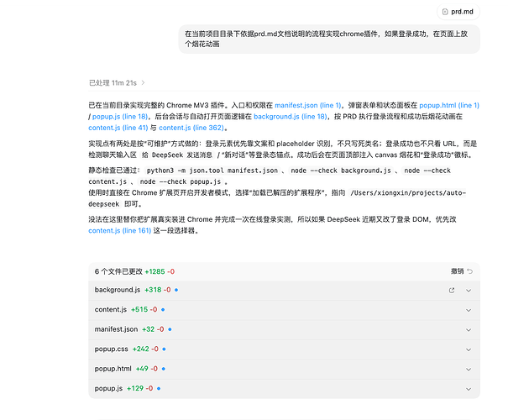Select the popup.css file name
This screenshot has width=508, height=420.
(112, 349)
